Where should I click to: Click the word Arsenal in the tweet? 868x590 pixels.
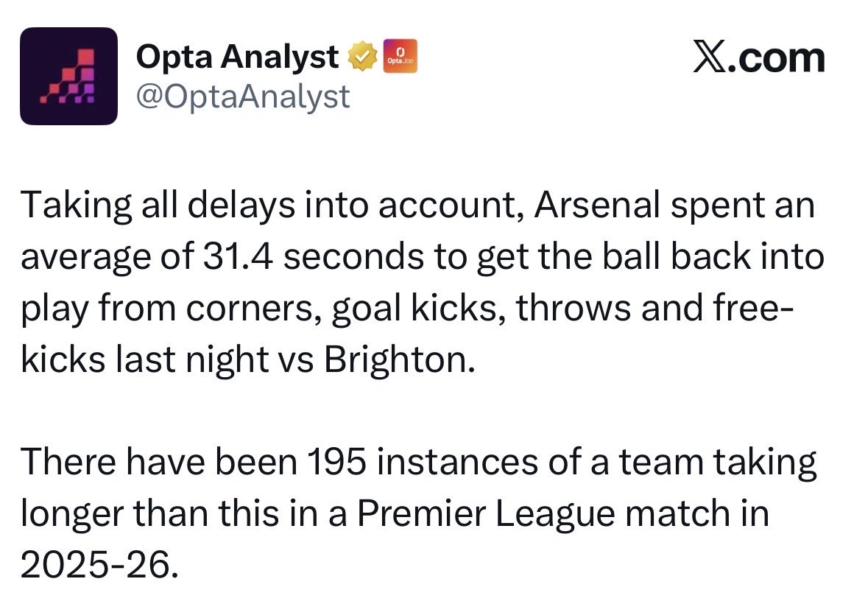tap(597, 205)
